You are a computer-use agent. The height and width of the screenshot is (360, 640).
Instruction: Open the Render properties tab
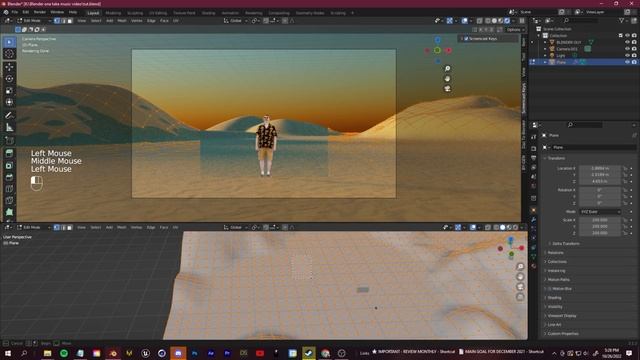pyautogui.click(x=533, y=148)
